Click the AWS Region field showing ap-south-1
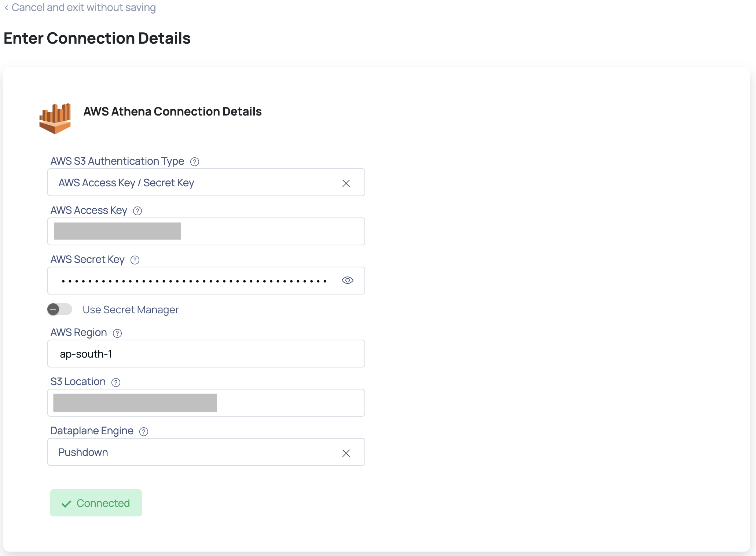This screenshot has height=556, width=756. tap(206, 354)
